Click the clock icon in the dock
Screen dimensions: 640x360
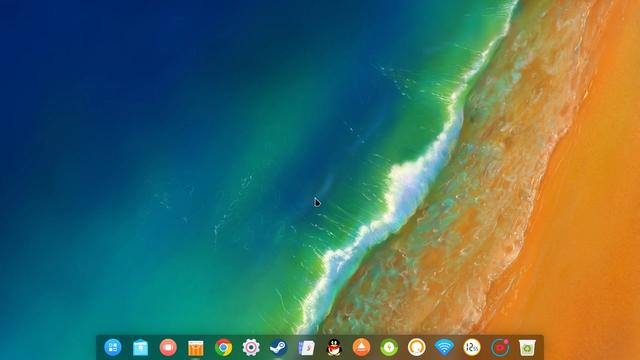[472, 347]
